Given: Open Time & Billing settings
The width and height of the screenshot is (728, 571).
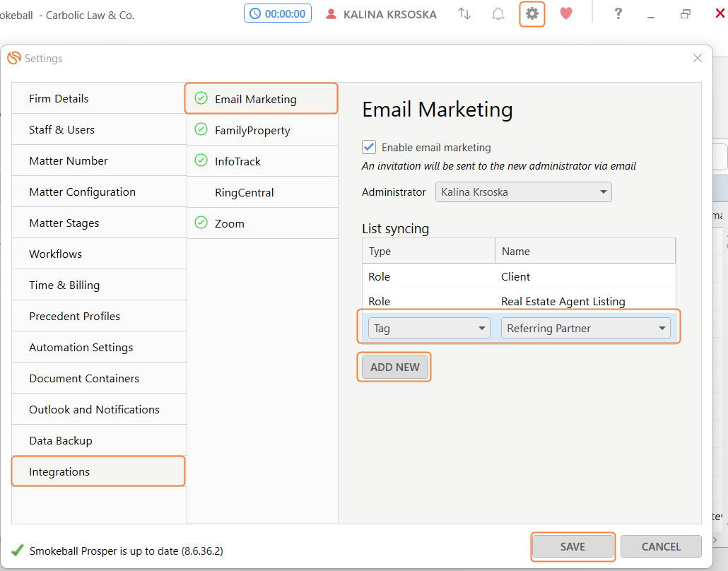Looking at the screenshot, I should tap(99, 285).
